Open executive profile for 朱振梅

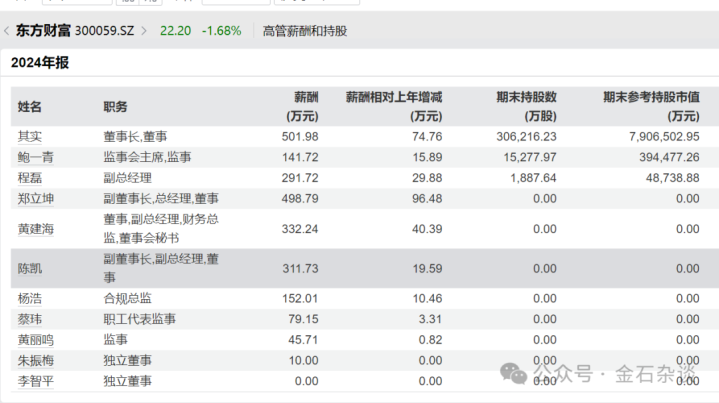point(36,360)
